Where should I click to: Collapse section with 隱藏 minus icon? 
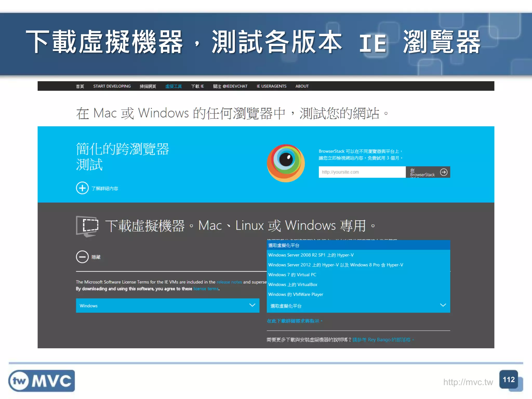(x=82, y=257)
